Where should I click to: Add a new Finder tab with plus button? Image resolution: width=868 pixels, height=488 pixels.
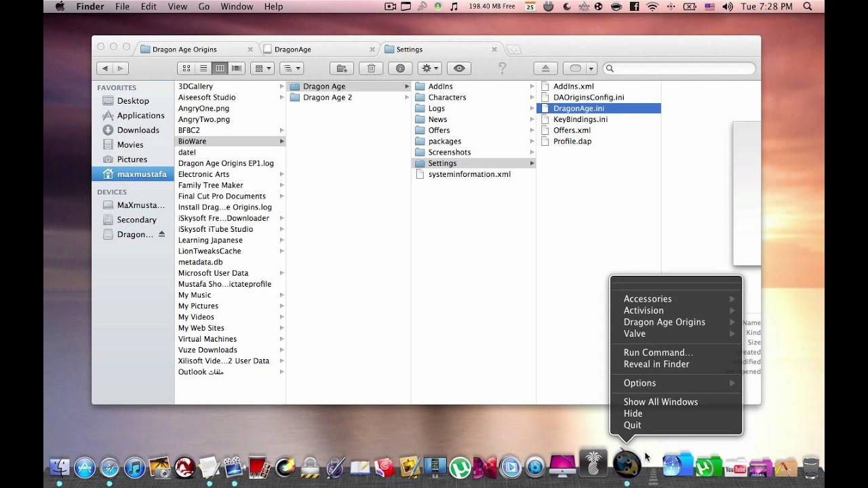tap(513, 49)
